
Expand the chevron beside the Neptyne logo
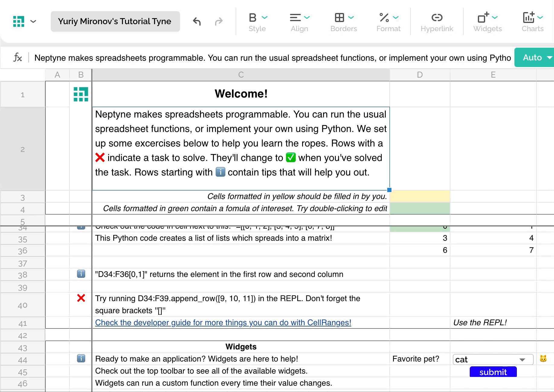(34, 21)
